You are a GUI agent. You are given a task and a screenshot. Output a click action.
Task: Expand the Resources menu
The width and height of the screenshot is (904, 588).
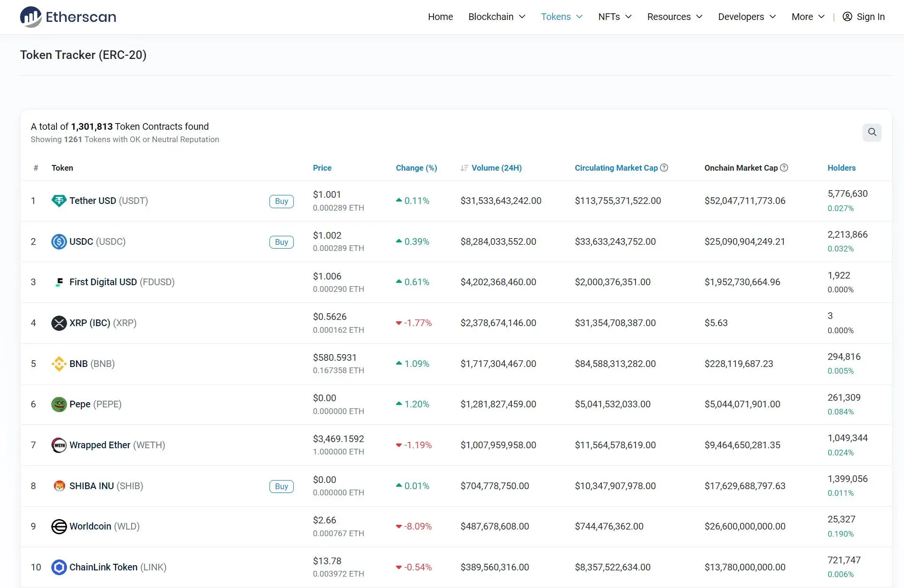675,17
